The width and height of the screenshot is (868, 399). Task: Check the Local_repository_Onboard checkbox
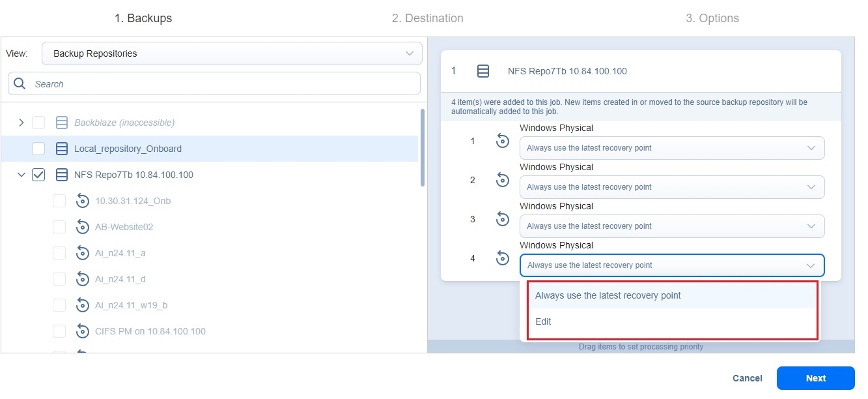(x=38, y=149)
